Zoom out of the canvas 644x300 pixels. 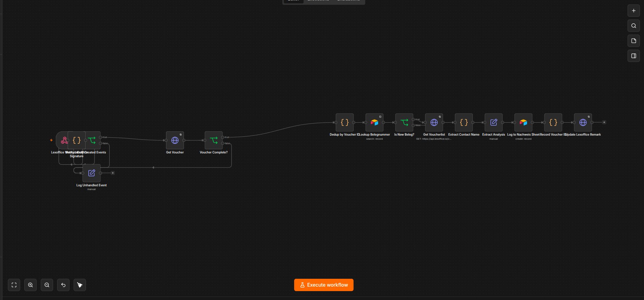[x=47, y=285]
